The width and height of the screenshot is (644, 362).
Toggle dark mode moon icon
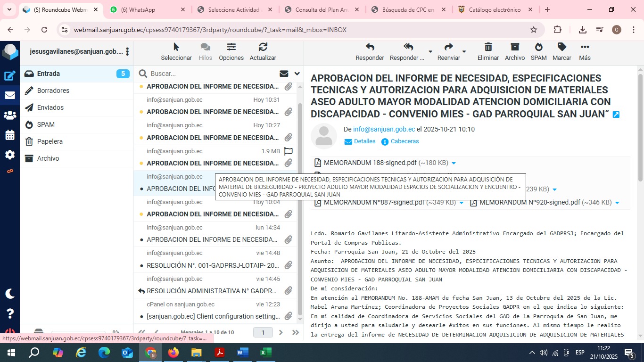(10, 294)
